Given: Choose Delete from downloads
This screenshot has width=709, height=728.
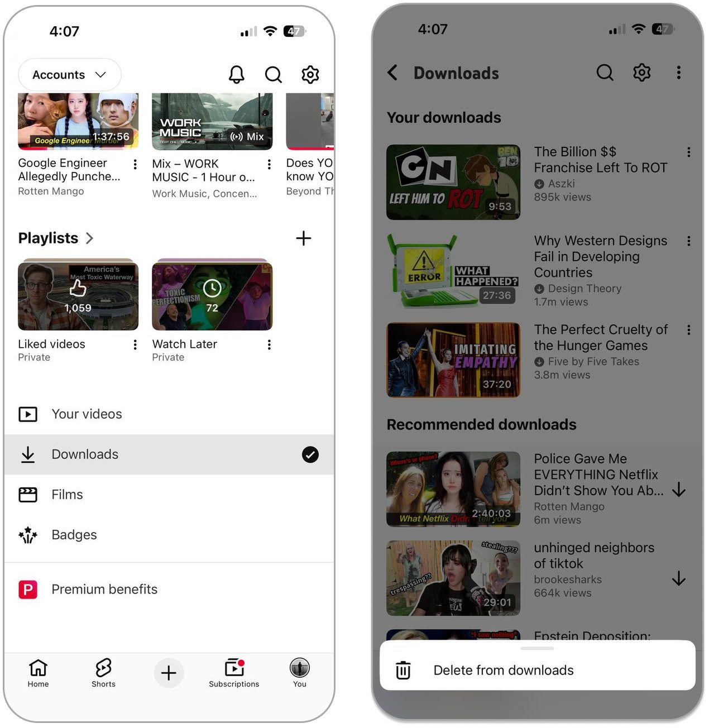Looking at the screenshot, I should [x=538, y=670].
